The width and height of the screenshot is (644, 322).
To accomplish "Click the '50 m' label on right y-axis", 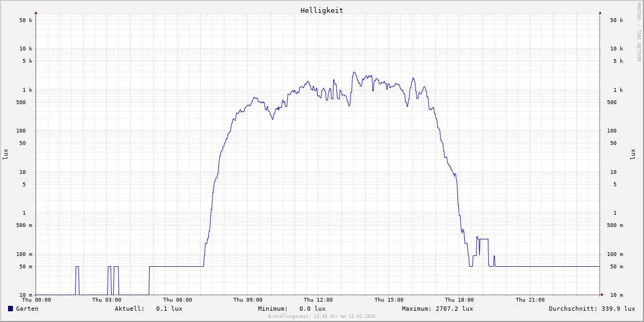I will coord(617,266).
